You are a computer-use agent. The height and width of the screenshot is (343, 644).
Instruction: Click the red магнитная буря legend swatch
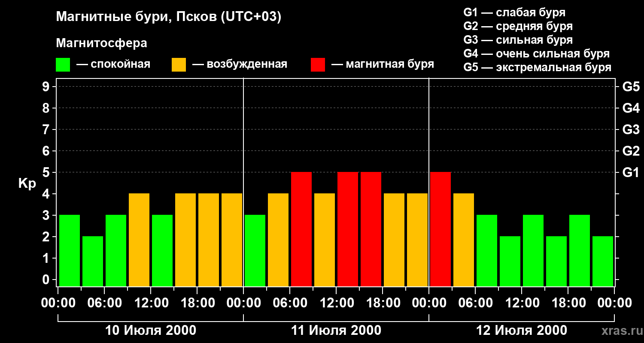coord(318,65)
